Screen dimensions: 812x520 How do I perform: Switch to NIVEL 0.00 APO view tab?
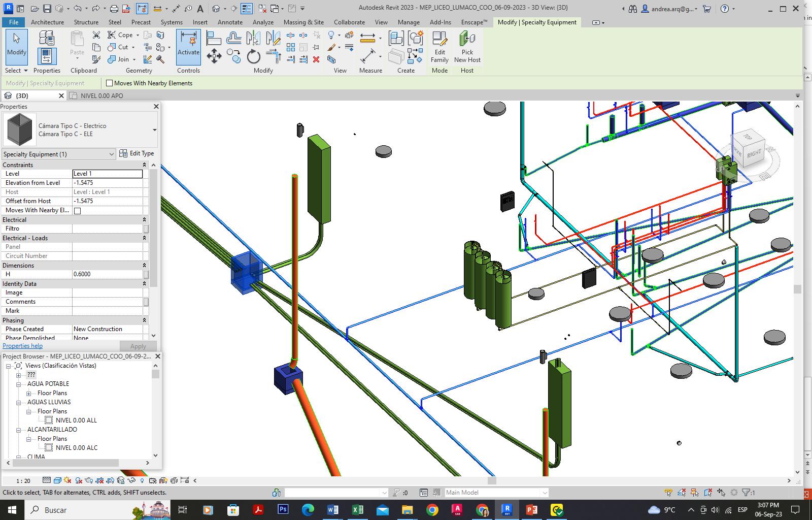(x=101, y=95)
